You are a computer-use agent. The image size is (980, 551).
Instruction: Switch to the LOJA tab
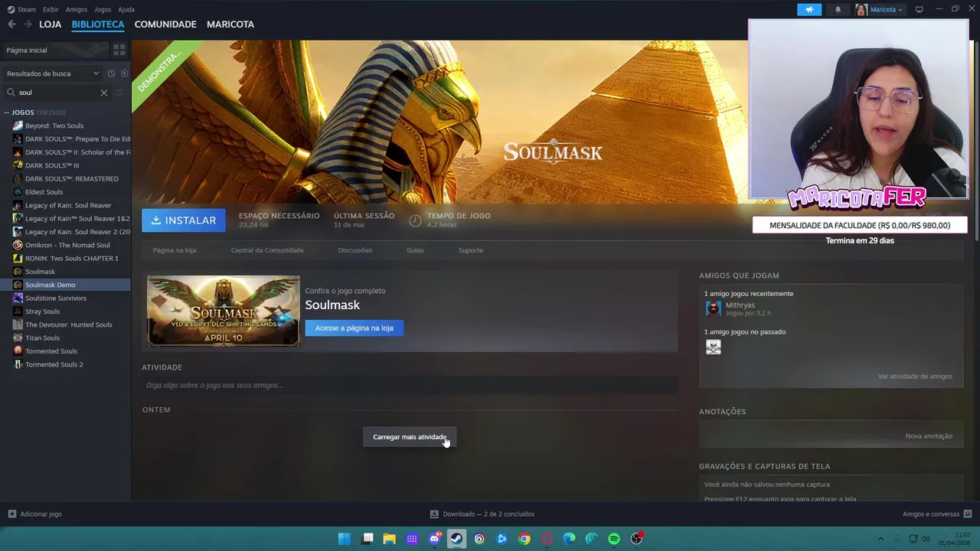tap(50, 24)
